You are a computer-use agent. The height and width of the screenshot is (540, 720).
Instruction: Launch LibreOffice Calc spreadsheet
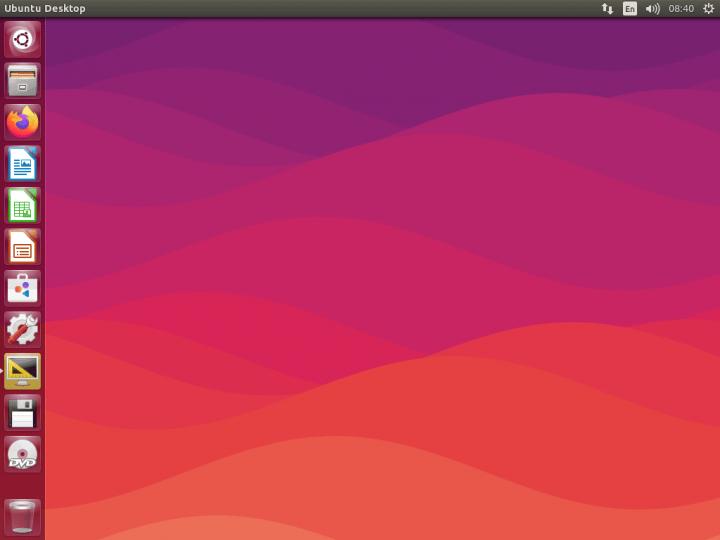pos(22,205)
